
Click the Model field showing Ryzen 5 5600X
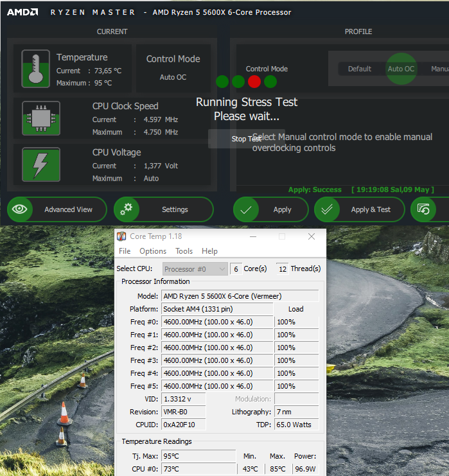[240, 296]
